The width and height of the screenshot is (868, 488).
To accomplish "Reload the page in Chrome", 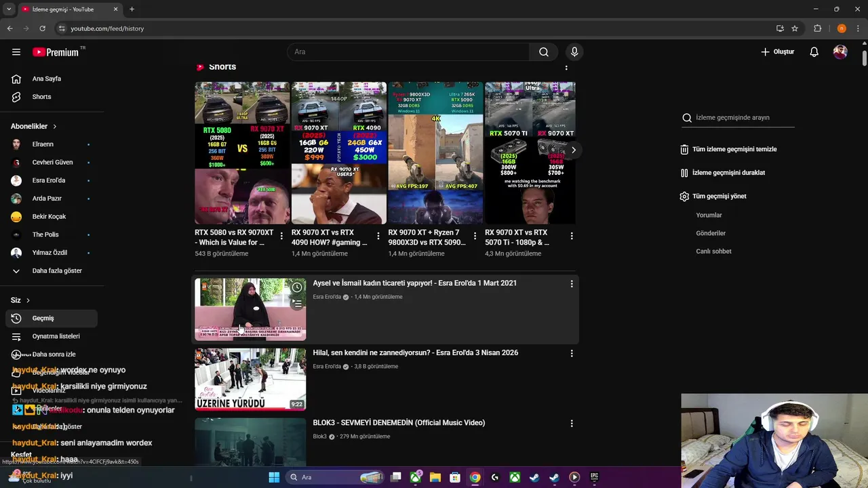I will [42, 28].
